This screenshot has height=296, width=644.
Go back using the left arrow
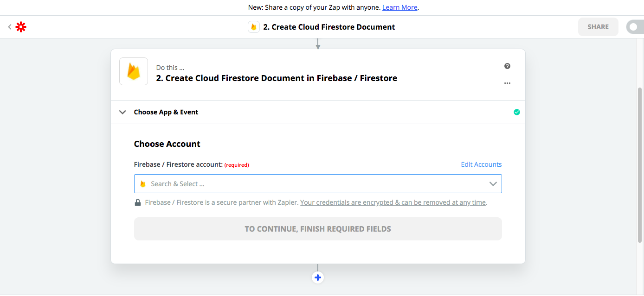click(9, 27)
